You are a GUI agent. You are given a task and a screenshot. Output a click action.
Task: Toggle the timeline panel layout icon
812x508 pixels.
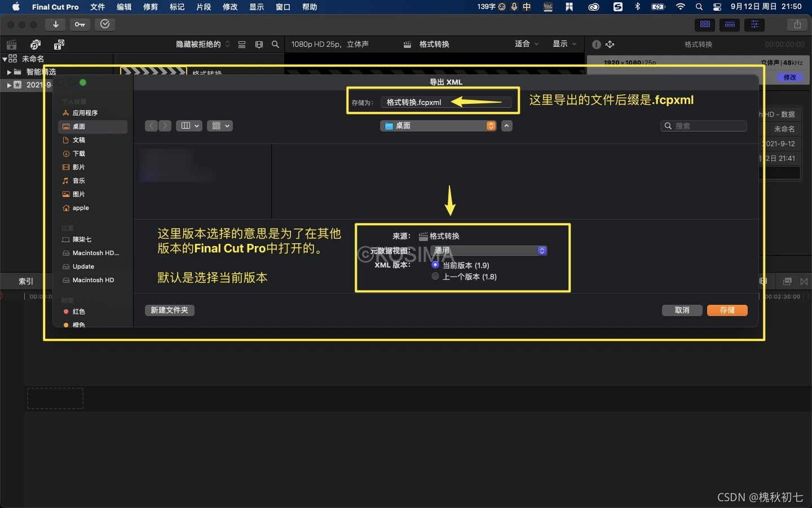[730, 24]
